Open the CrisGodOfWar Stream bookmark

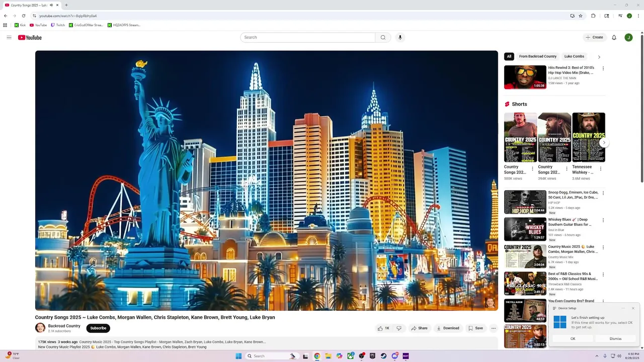[x=86, y=25]
